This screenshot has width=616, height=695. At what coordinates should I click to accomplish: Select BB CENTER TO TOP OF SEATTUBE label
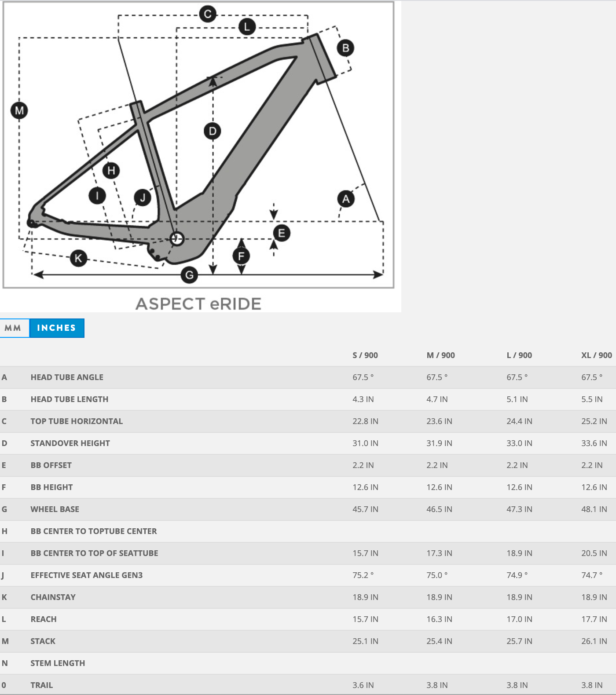[x=94, y=553]
